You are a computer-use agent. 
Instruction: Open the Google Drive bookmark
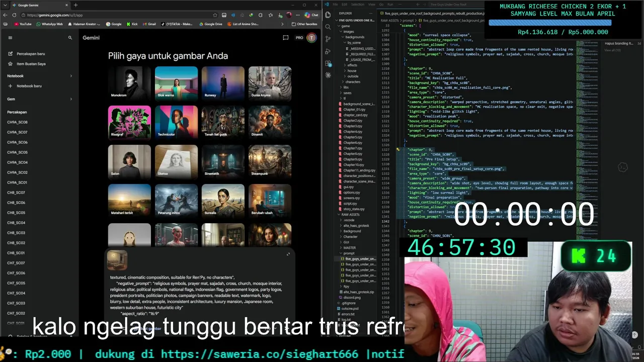pyautogui.click(x=211, y=24)
